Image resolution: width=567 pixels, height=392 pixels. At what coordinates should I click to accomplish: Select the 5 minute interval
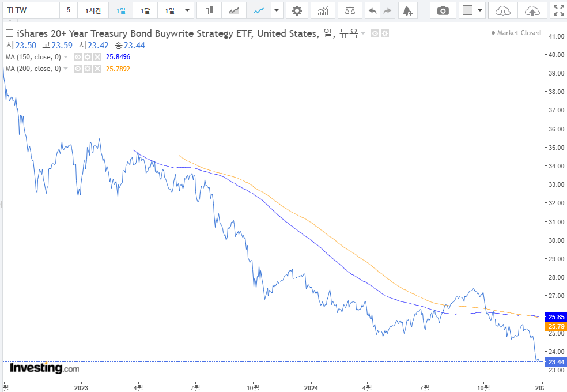click(x=69, y=10)
